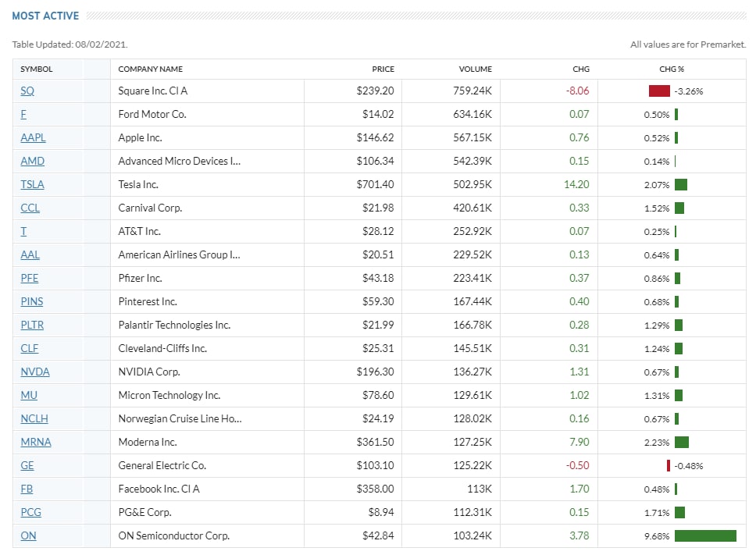Click the Pfizer Inc. company name
756x555 pixels.
point(141,278)
